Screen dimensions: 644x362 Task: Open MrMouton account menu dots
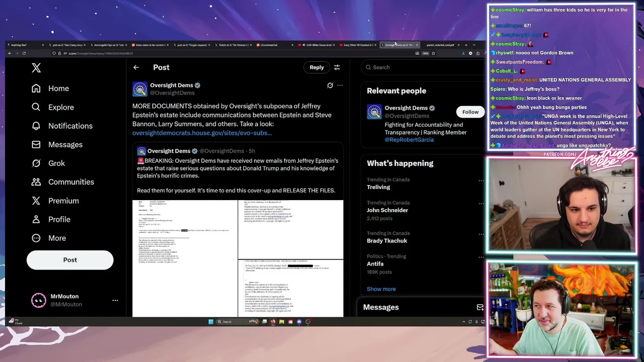[x=115, y=300]
